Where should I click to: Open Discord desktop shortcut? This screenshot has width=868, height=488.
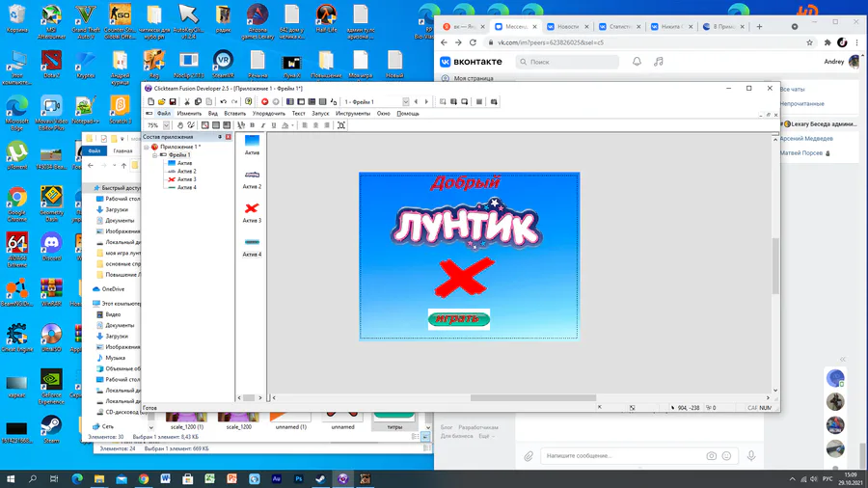click(x=51, y=246)
